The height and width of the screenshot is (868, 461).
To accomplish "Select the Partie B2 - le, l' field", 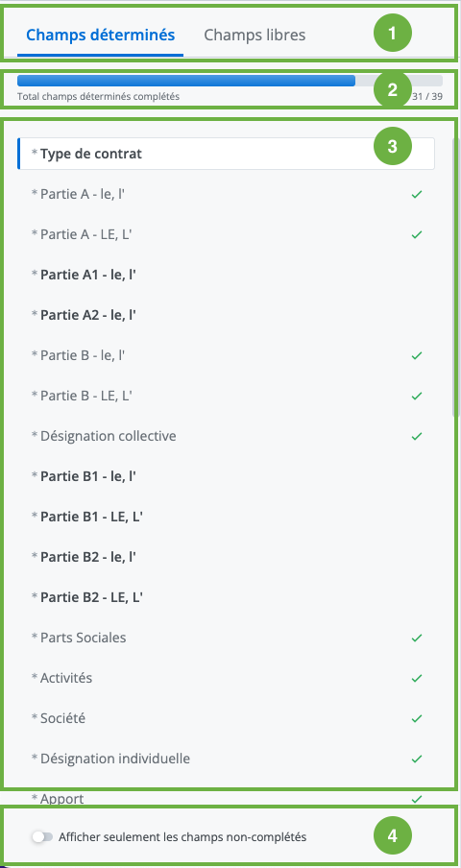I will point(226,557).
